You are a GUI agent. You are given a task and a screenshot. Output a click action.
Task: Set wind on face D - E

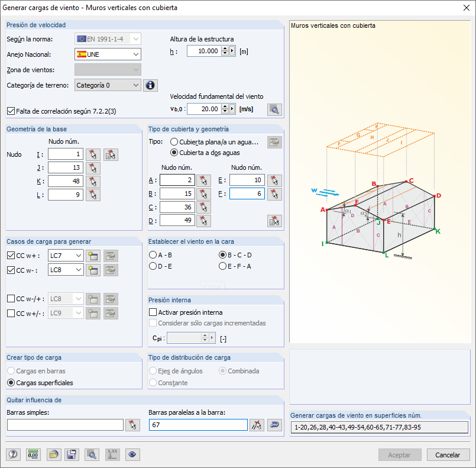click(x=153, y=266)
